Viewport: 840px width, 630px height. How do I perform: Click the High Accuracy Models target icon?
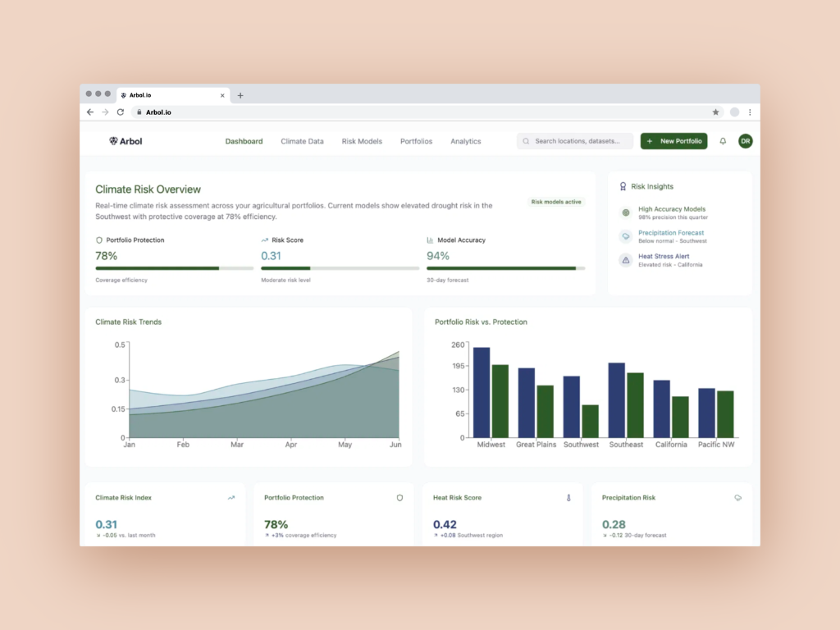(626, 212)
